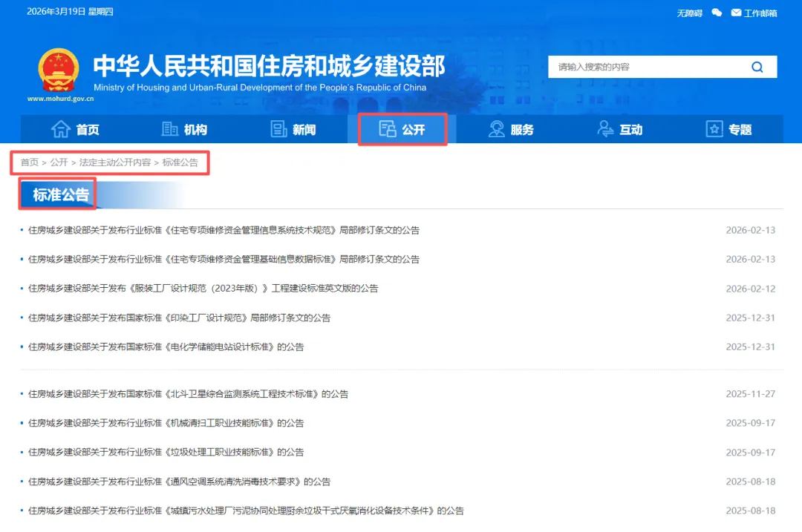Open the 机构 navigation tab

(x=184, y=129)
